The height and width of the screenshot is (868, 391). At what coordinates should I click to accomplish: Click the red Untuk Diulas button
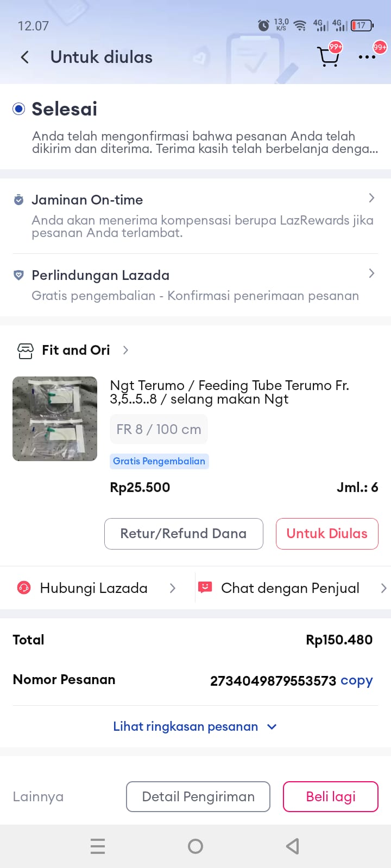pos(327,534)
